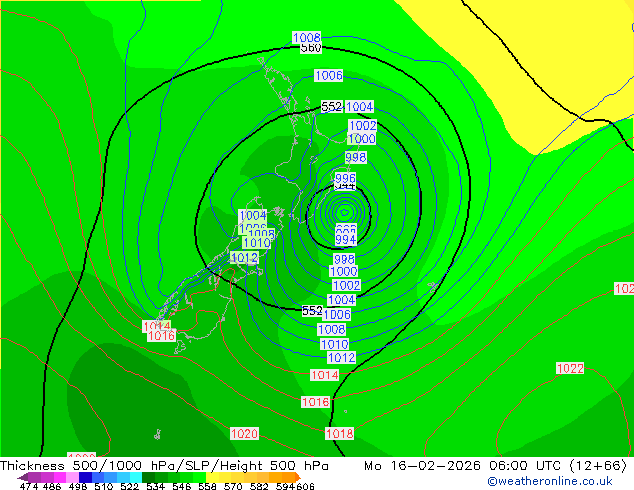Click the 1022 red isobar label

point(570,368)
